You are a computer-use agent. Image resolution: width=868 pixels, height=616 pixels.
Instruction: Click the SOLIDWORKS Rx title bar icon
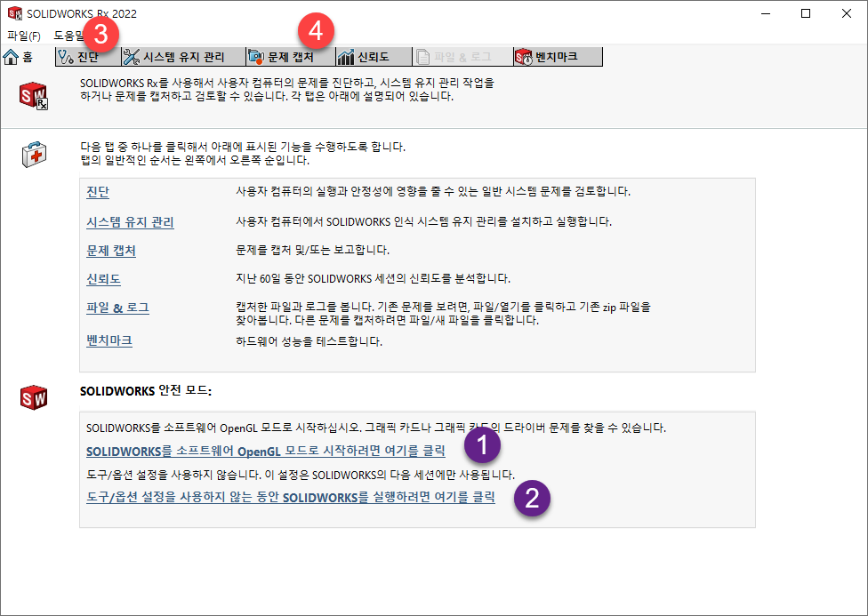pyautogui.click(x=15, y=13)
